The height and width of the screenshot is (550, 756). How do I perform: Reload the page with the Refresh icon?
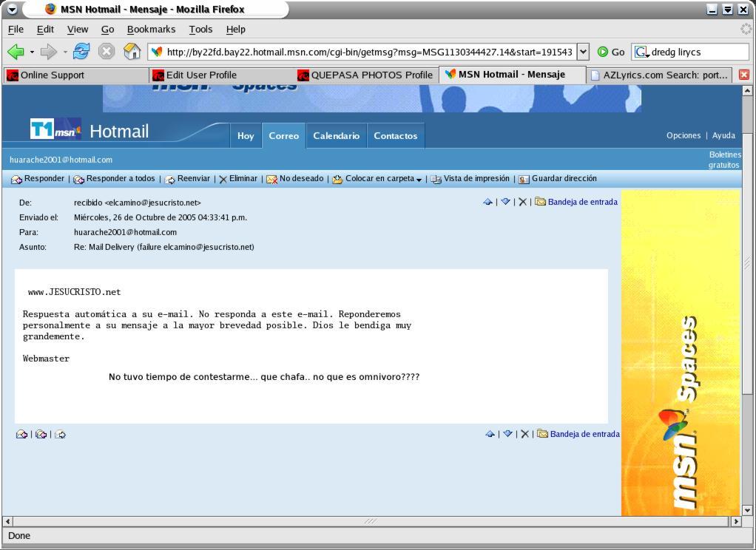tap(81, 51)
